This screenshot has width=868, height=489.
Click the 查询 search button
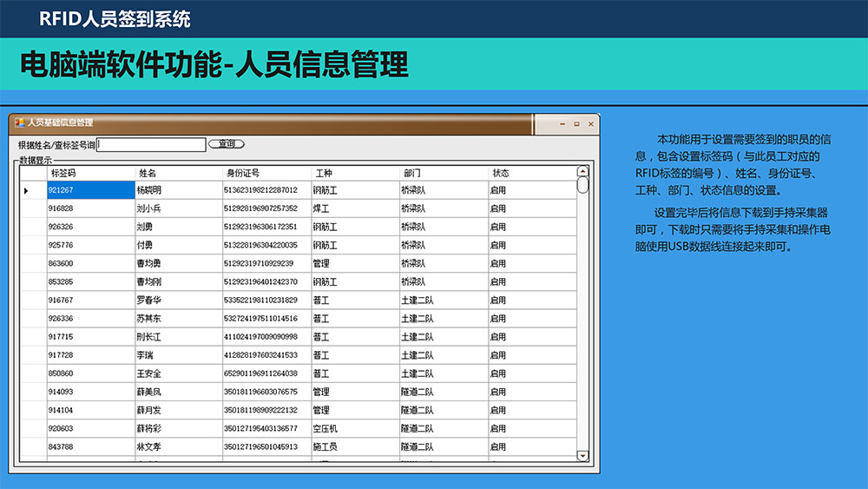[x=227, y=144]
